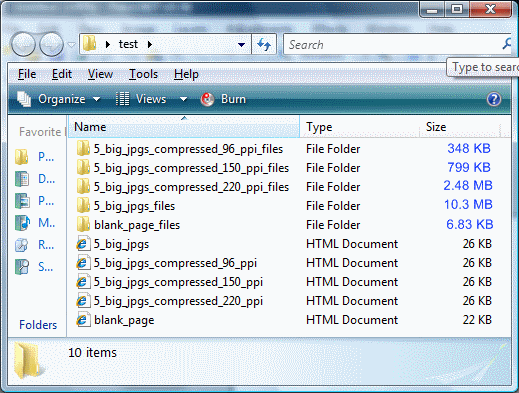Click folder icon of 5_big_jpgs_compressed_220_ppi_files
The image size is (519, 393).
click(83, 186)
